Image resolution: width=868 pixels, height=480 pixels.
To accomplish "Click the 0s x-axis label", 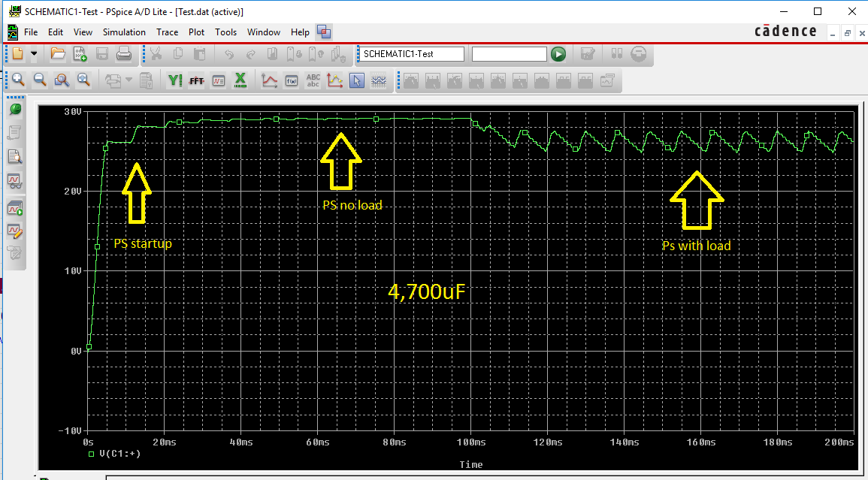I will point(88,442).
